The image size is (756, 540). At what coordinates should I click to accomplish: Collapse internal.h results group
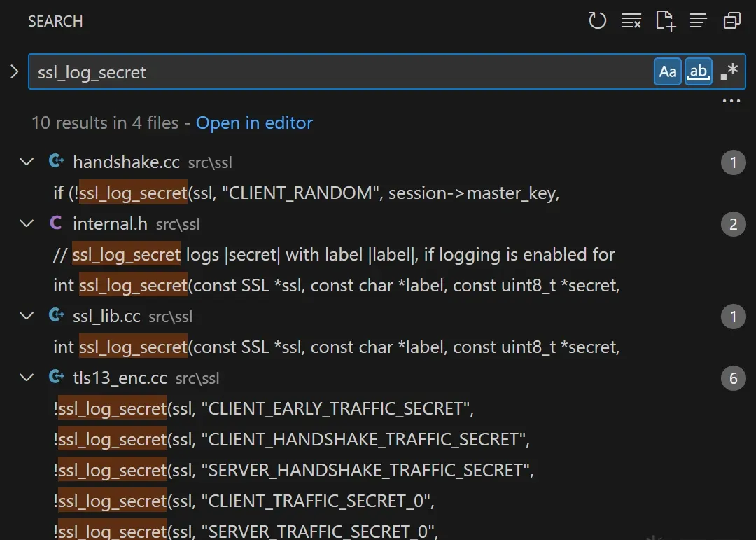(x=27, y=224)
